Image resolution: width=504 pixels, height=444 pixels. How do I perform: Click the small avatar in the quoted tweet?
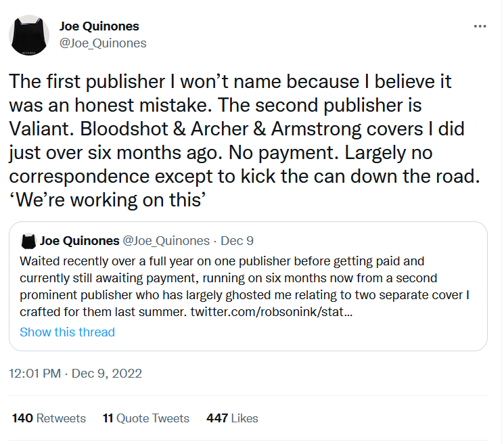tap(28, 241)
